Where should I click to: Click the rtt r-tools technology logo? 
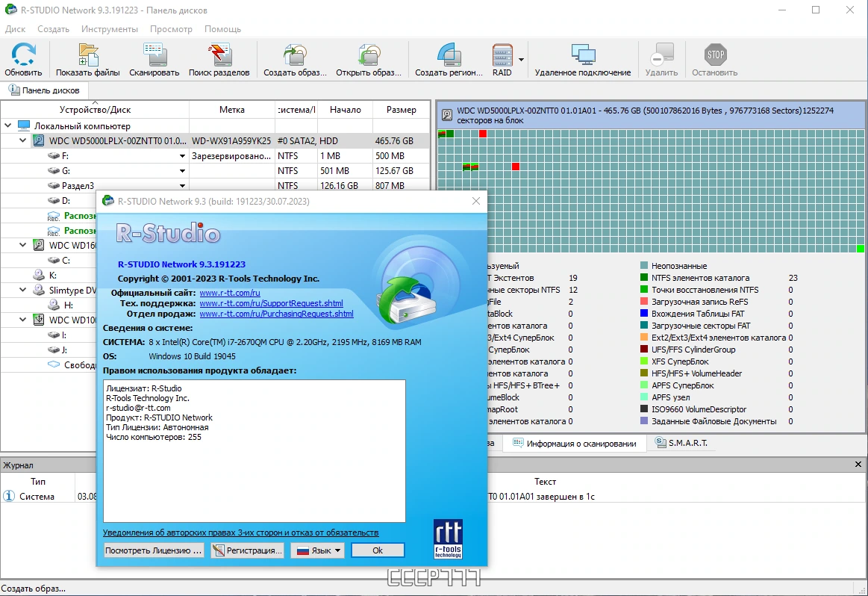point(448,539)
